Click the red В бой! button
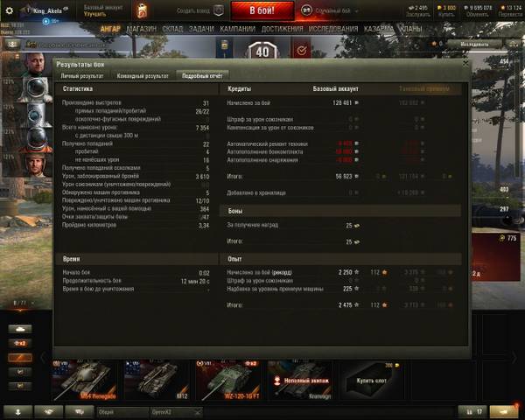 point(262,10)
